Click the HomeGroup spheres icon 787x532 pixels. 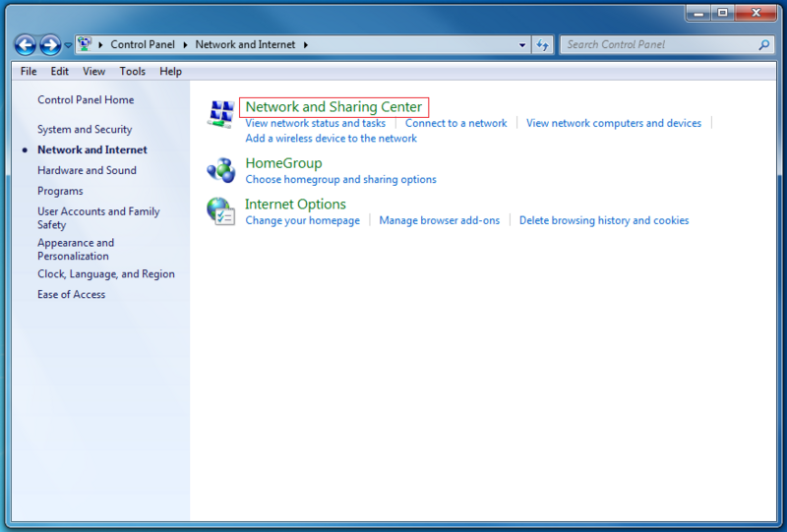point(220,170)
